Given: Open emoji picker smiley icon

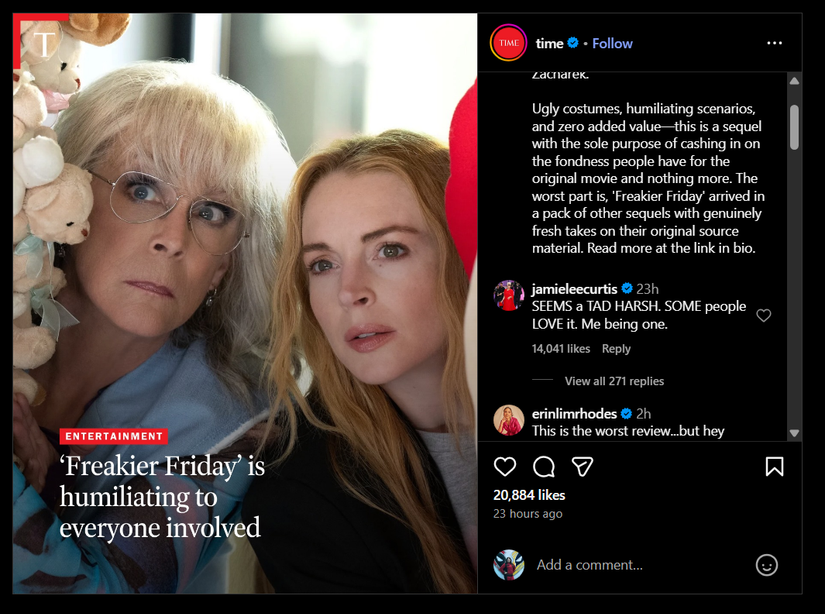Looking at the screenshot, I should (767, 565).
